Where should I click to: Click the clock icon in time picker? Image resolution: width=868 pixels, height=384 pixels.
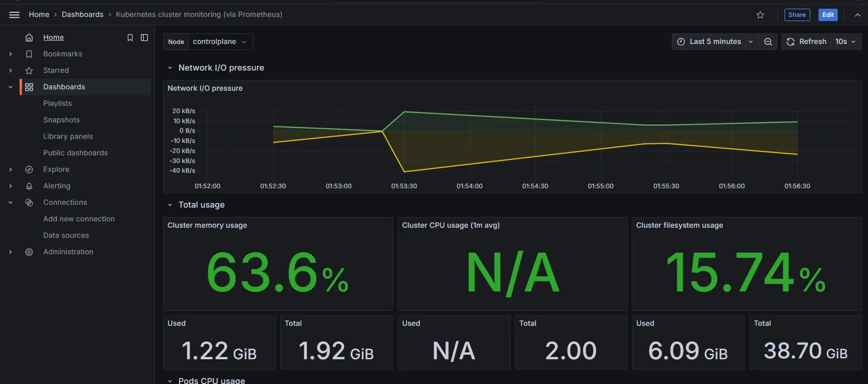(x=681, y=42)
